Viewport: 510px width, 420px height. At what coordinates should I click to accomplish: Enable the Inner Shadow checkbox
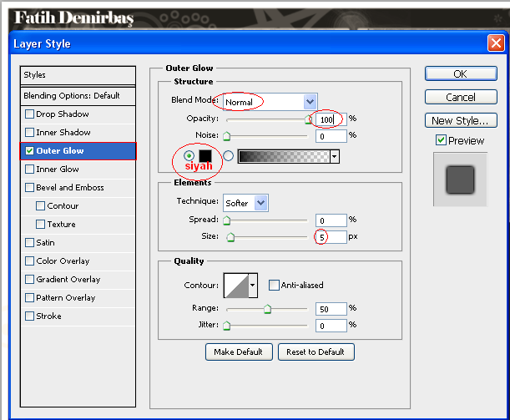(29, 132)
